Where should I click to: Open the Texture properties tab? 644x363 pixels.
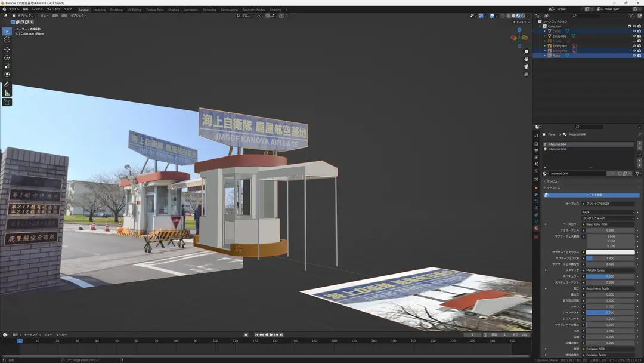point(537,237)
